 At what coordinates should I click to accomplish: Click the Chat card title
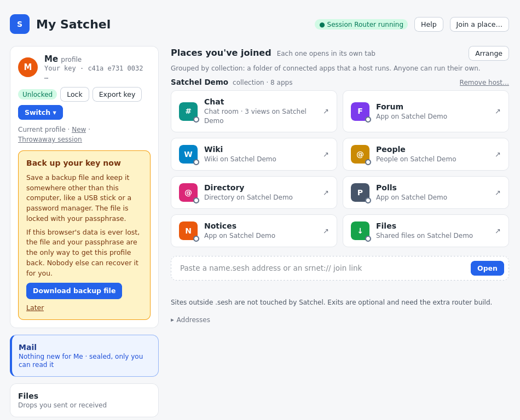click(214, 102)
